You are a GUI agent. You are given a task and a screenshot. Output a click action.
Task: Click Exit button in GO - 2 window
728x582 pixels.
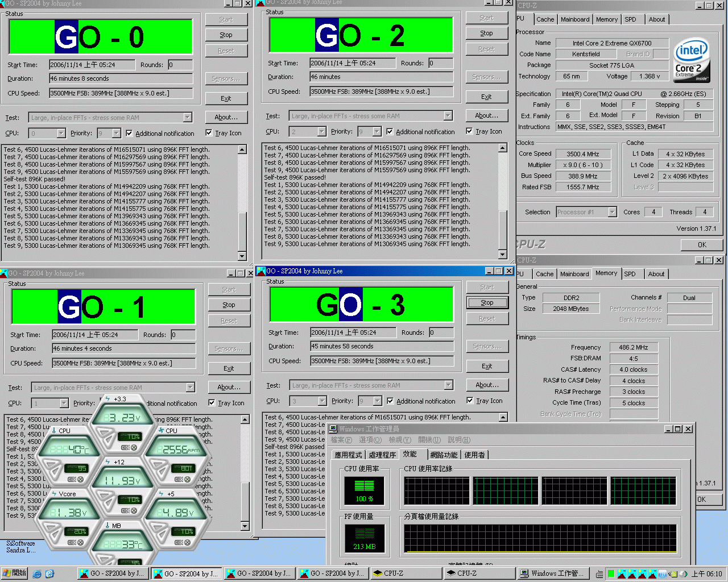pyautogui.click(x=486, y=97)
